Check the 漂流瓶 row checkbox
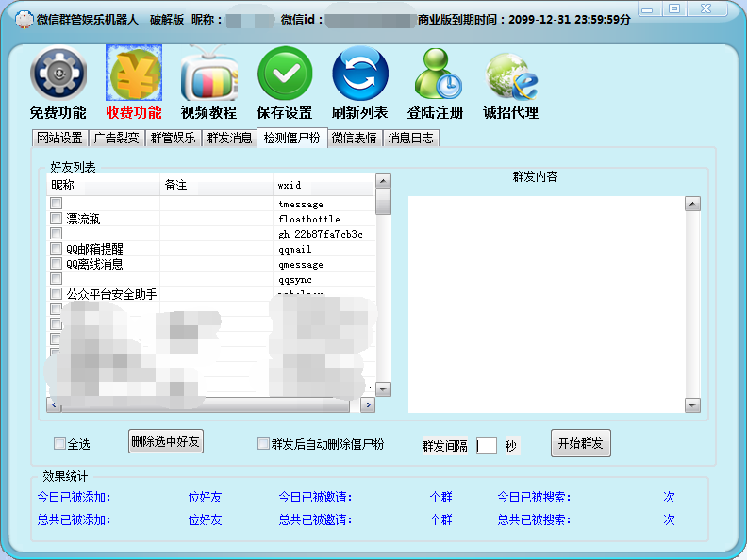This screenshot has height=560, width=747. point(57,219)
